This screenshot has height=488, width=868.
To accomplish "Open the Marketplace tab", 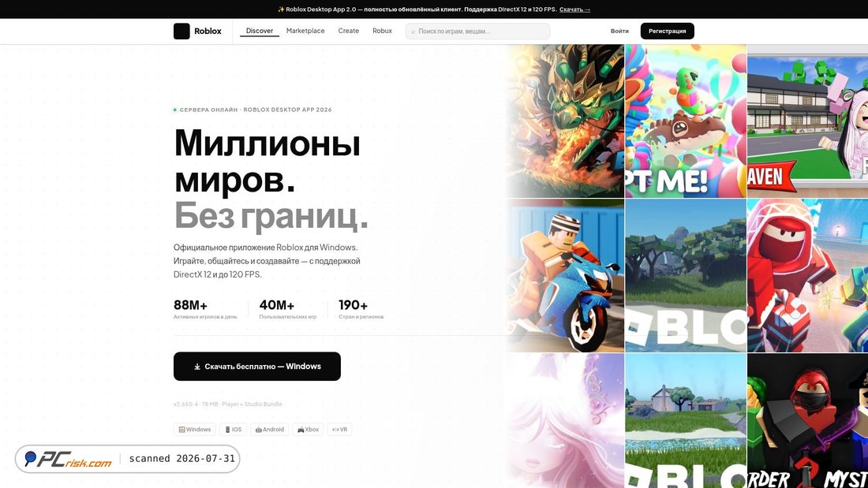I will (x=305, y=31).
